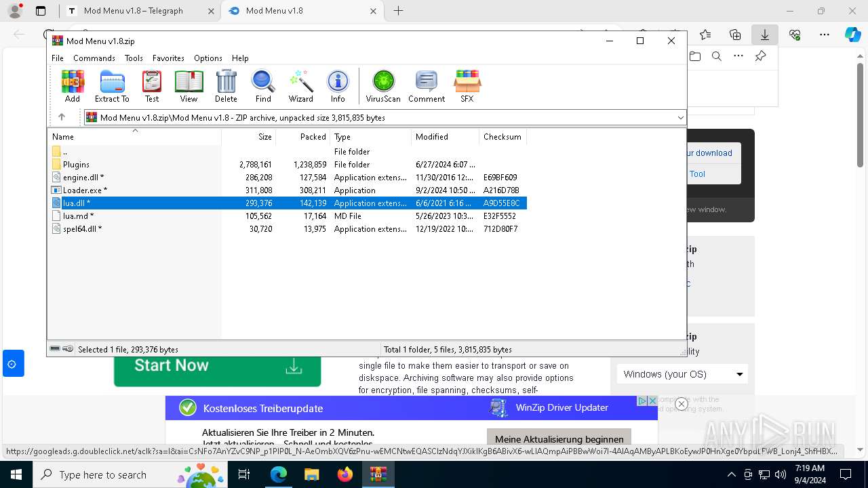The image size is (868, 488).
Task: Open the Windows (your OS) dropdown
Action: 682,374
